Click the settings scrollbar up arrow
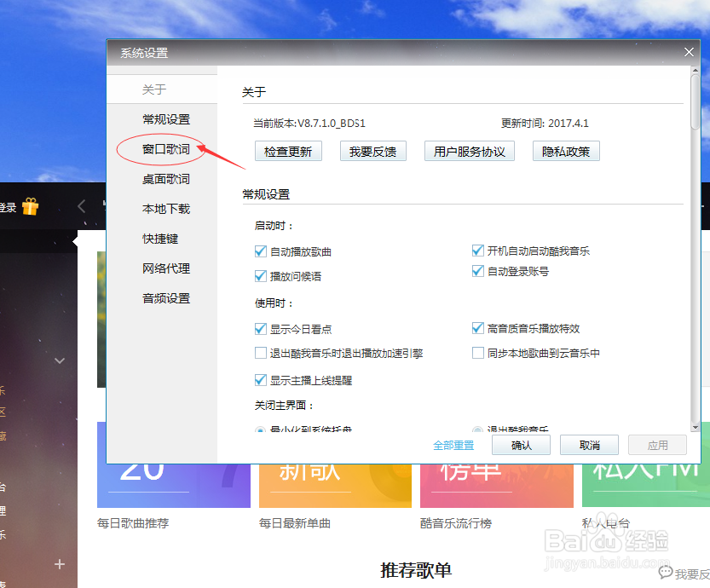Image resolution: width=710 pixels, height=588 pixels. pyautogui.click(x=695, y=71)
